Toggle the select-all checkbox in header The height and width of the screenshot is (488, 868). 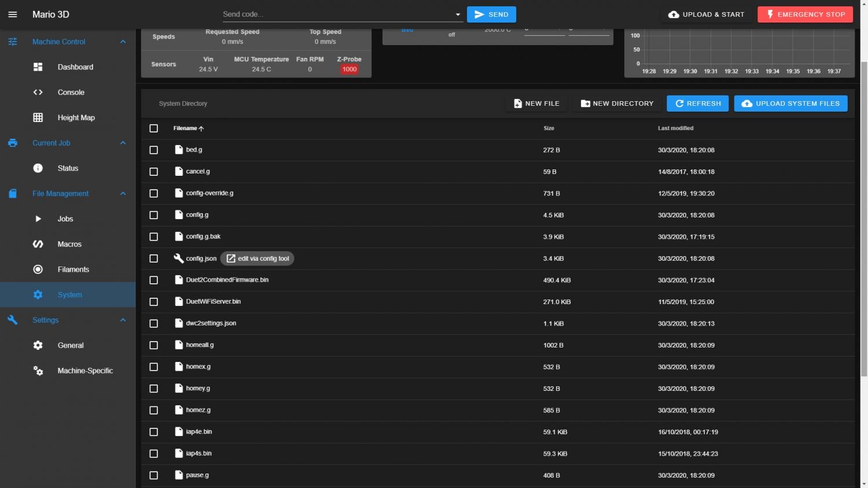[x=154, y=128]
